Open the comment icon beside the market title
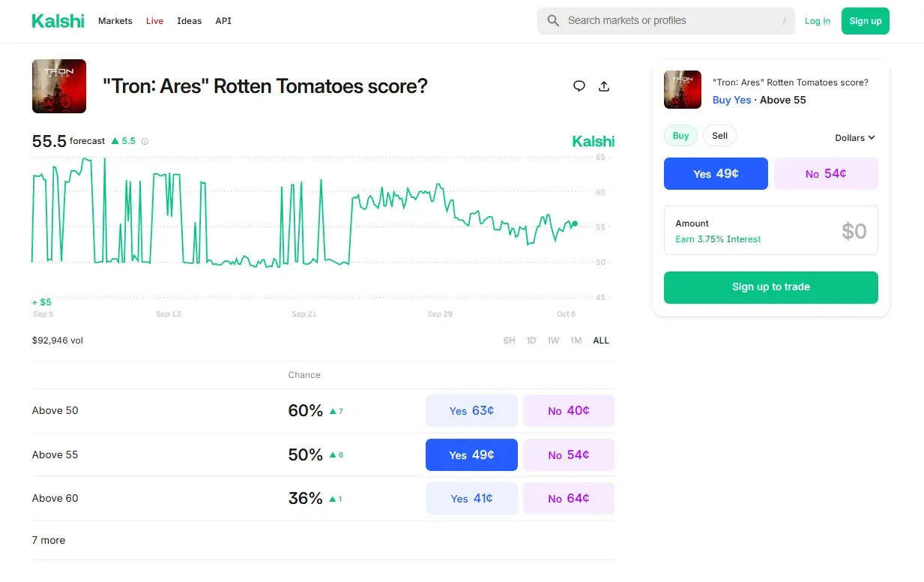The width and height of the screenshot is (924, 582). coord(579,86)
